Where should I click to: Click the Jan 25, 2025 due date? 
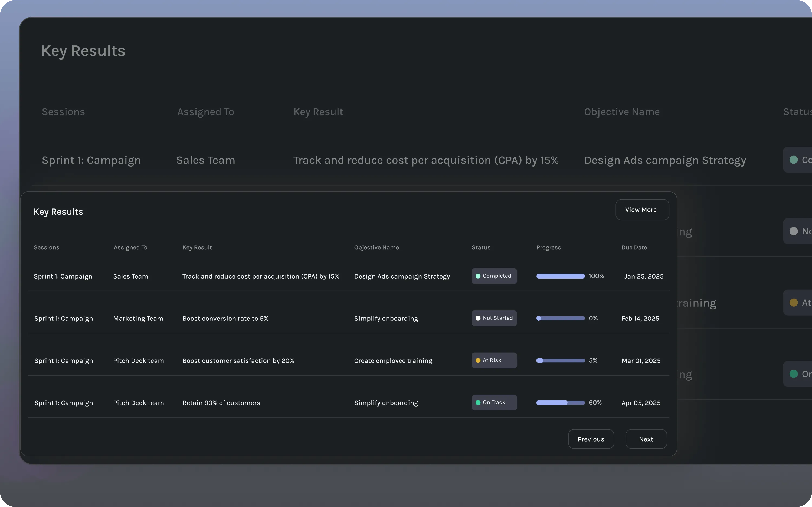[x=644, y=276]
